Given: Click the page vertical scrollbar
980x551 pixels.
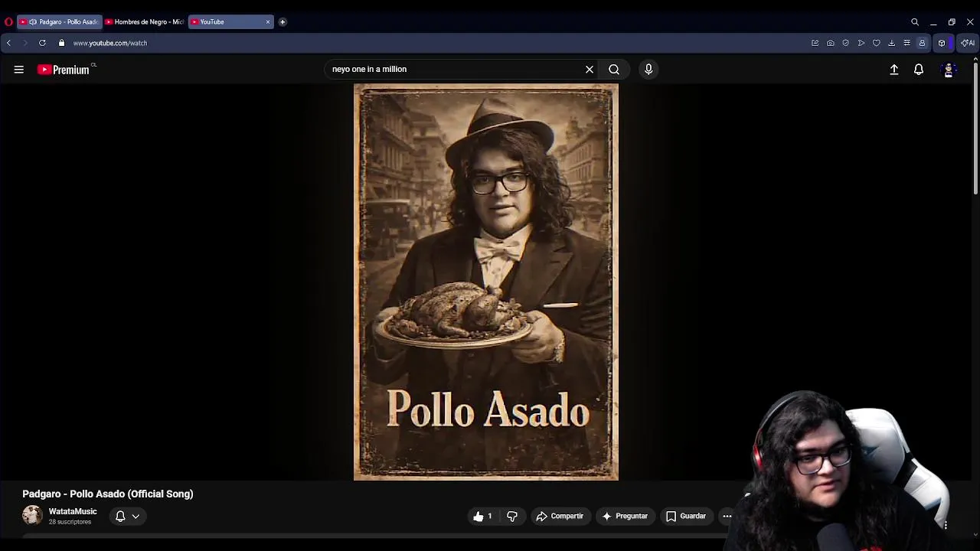Looking at the screenshot, I should [975, 130].
